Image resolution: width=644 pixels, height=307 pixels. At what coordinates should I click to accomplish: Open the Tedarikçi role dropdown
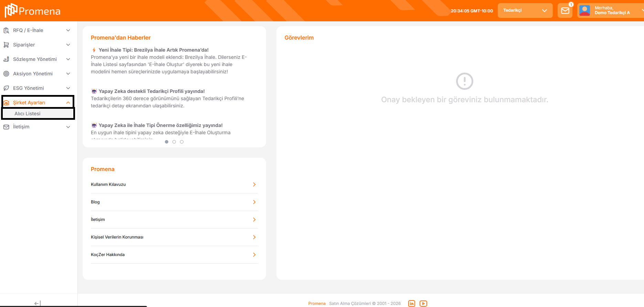(525, 11)
